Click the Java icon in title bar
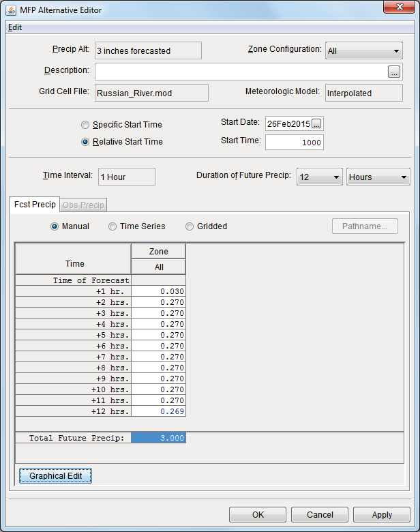420x532 pixels. 12,8
